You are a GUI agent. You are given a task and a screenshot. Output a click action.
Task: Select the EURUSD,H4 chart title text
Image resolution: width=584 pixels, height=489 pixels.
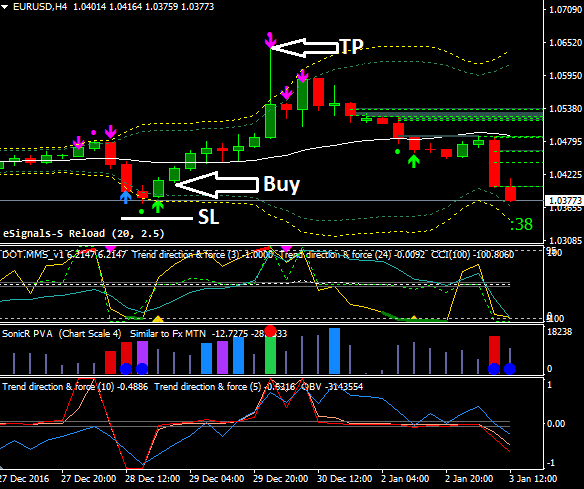(40, 7)
